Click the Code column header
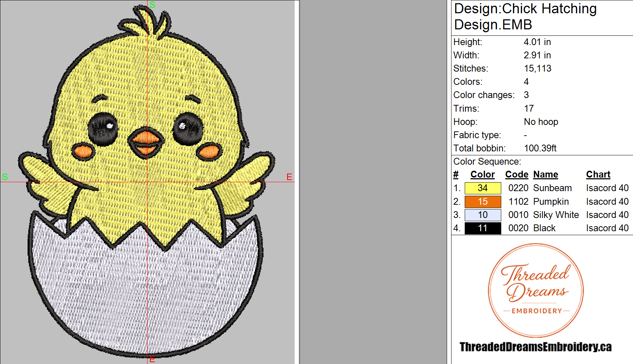This screenshot has height=364, width=633. [517, 175]
